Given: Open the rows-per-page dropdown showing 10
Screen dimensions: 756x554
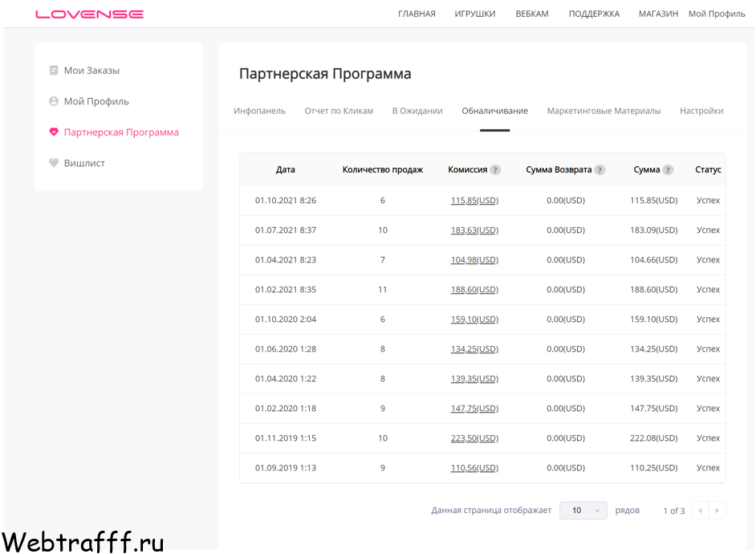Looking at the screenshot, I should point(583,511).
